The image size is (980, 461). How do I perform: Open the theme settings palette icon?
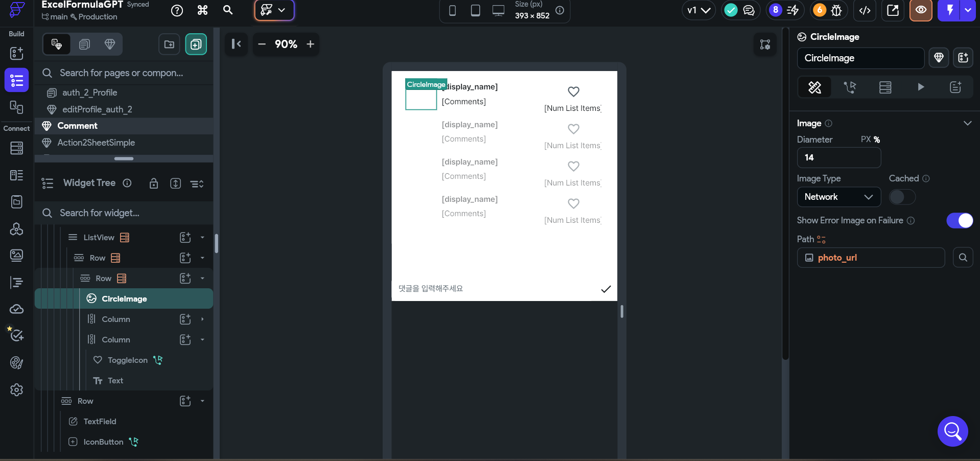(x=16, y=363)
